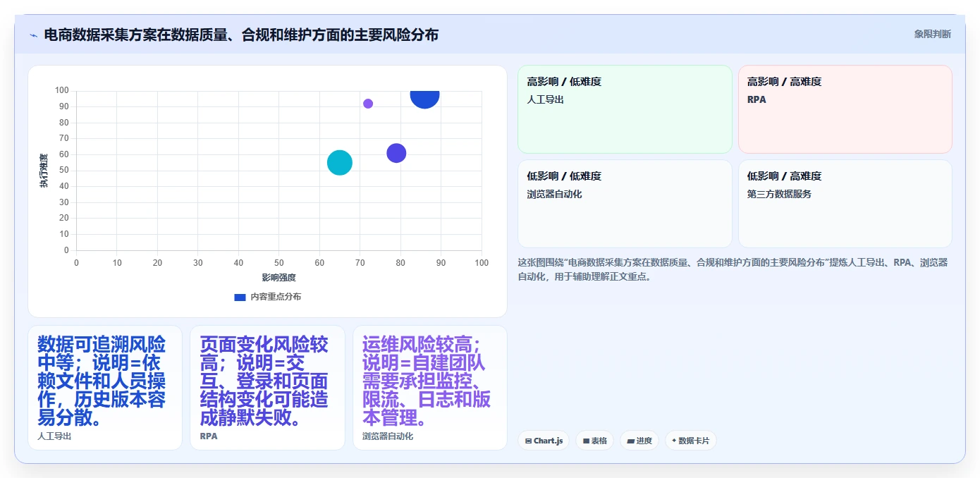Select the Chart.js tag chip

pyautogui.click(x=544, y=441)
